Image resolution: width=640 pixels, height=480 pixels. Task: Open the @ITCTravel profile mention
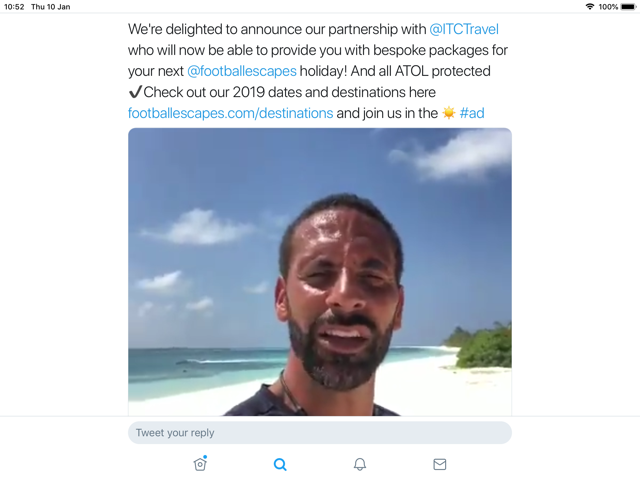[464, 29]
